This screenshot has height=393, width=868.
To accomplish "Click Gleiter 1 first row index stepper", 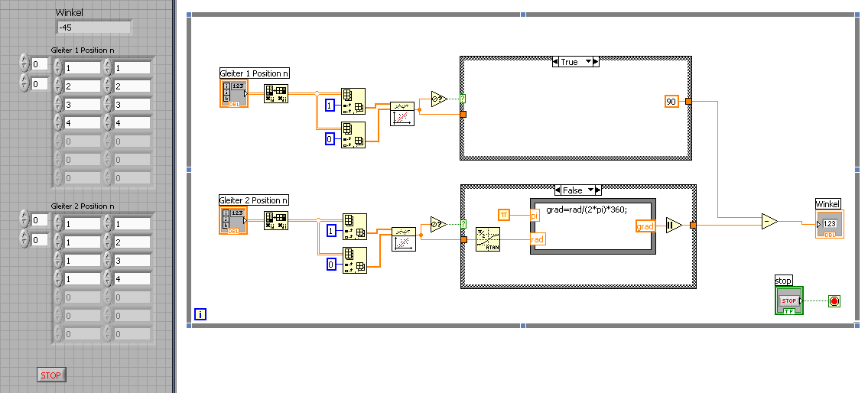I will pyautogui.click(x=24, y=64).
